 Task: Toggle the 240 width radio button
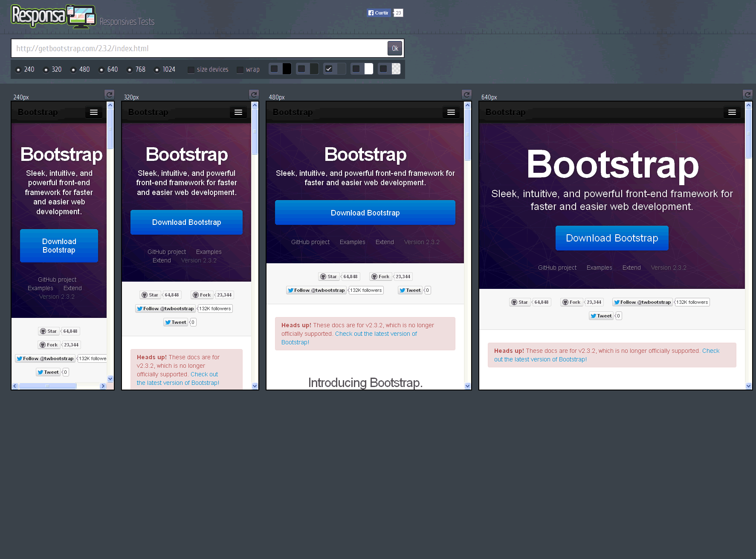[18, 70]
